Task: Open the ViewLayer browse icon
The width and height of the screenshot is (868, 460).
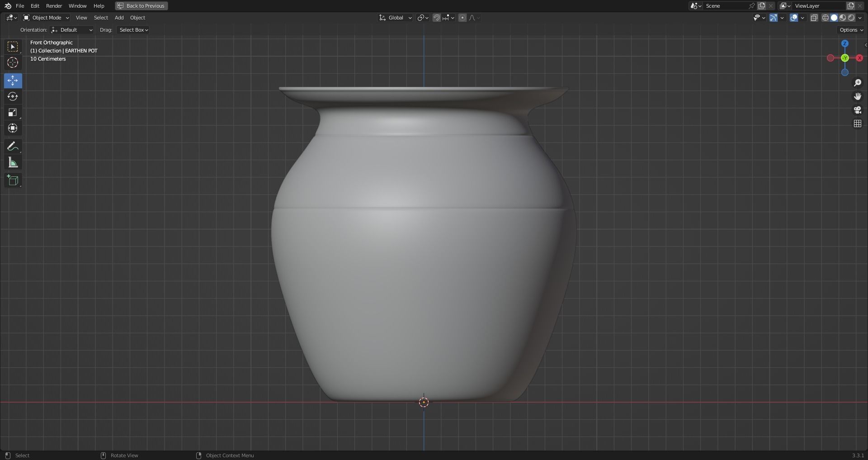Action: pos(785,6)
